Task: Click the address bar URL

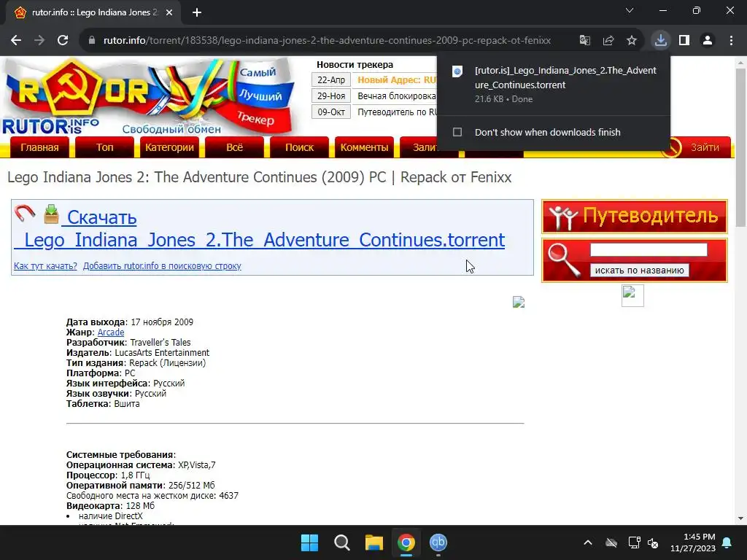Action: (327, 41)
